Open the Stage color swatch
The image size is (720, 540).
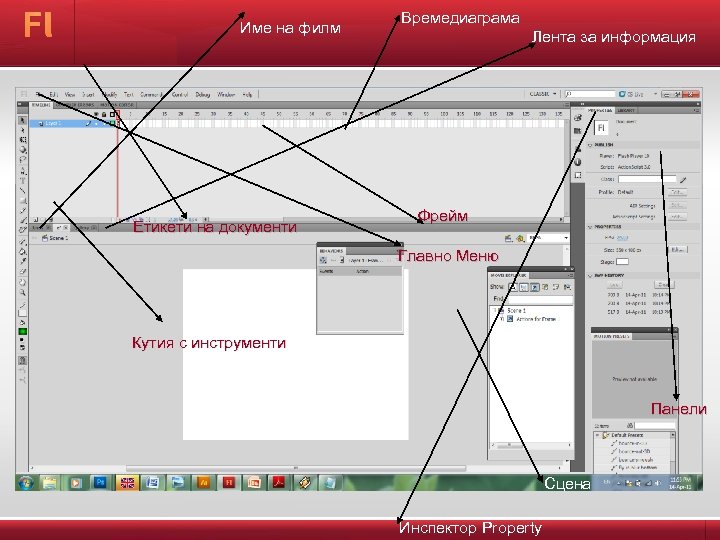click(x=622, y=262)
